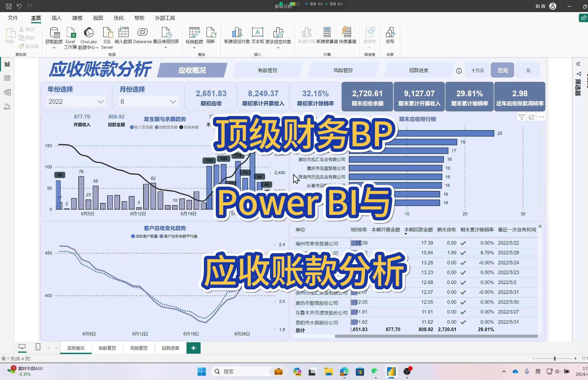Viewport: 588px width, 380px height.
Task: Expand the collapsed filters pane chevron
Action: pyautogui.click(x=578, y=64)
